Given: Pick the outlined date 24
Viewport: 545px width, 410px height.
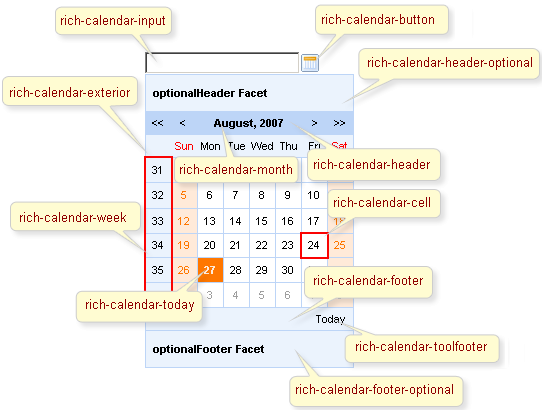Looking at the screenshot, I should (x=314, y=245).
